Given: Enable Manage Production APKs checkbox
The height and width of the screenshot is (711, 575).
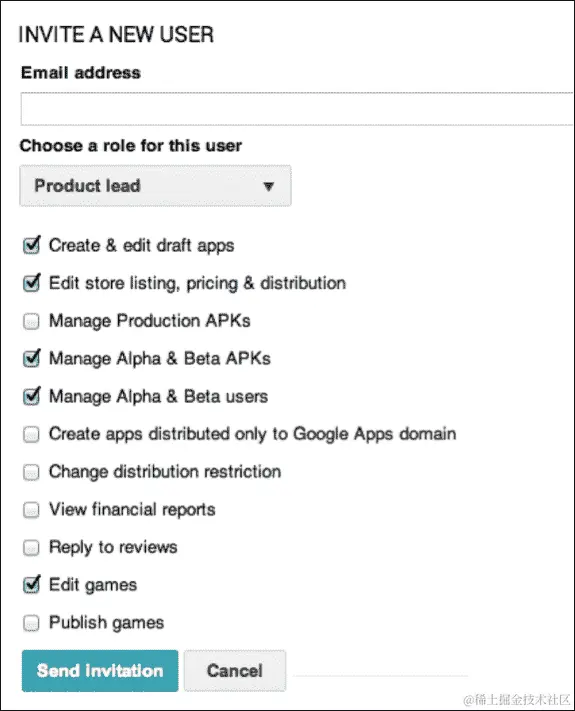Looking at the screenshot, I should (31, 321).
